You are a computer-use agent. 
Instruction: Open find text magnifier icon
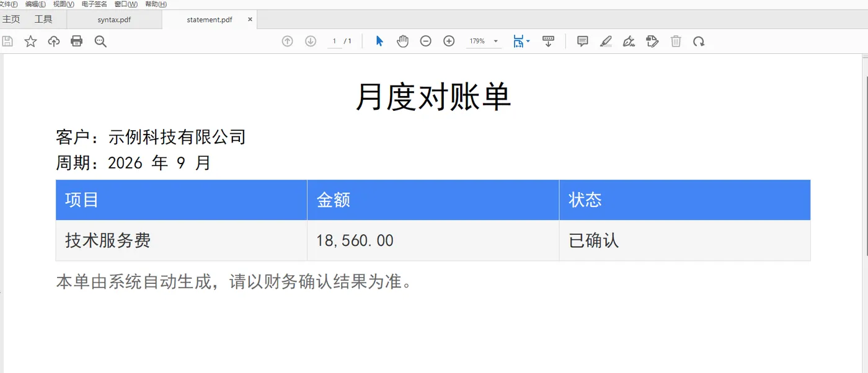[100, 42]
